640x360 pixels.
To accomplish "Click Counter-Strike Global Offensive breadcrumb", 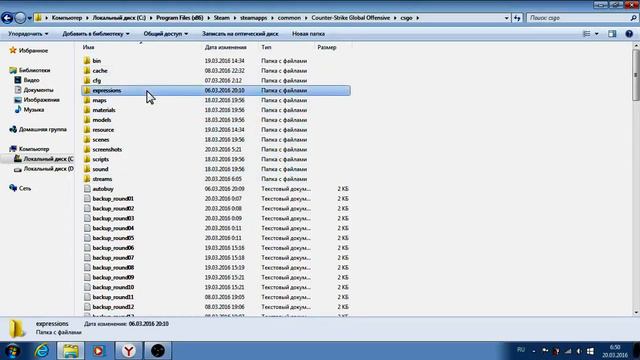I will [x=351, y=18].
